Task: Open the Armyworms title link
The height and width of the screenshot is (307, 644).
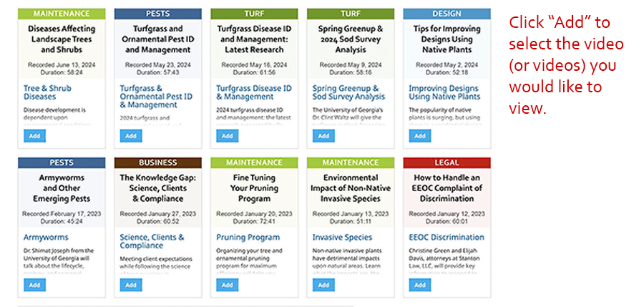Action: (x=46, y=238)
